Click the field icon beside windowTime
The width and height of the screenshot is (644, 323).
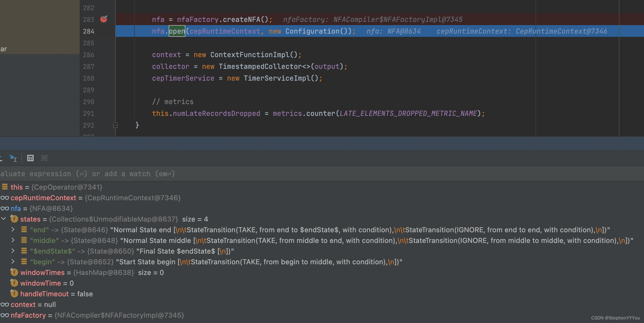click(14, 283)
